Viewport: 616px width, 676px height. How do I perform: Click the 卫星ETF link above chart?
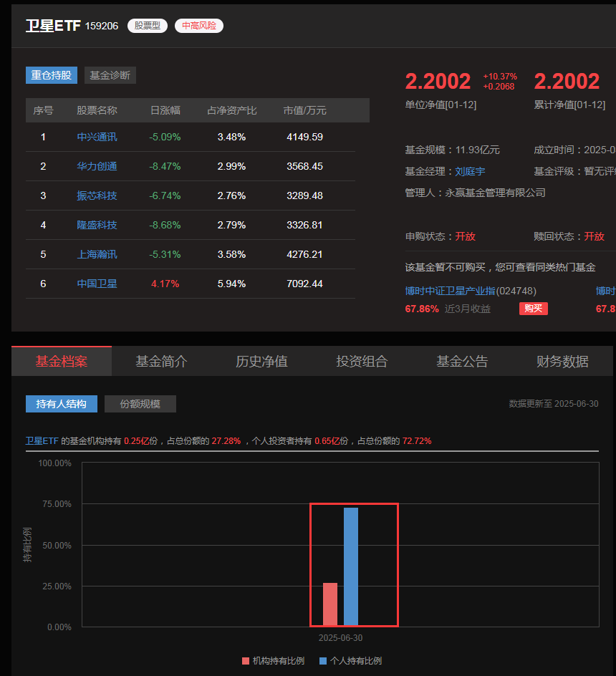(42, 441)
